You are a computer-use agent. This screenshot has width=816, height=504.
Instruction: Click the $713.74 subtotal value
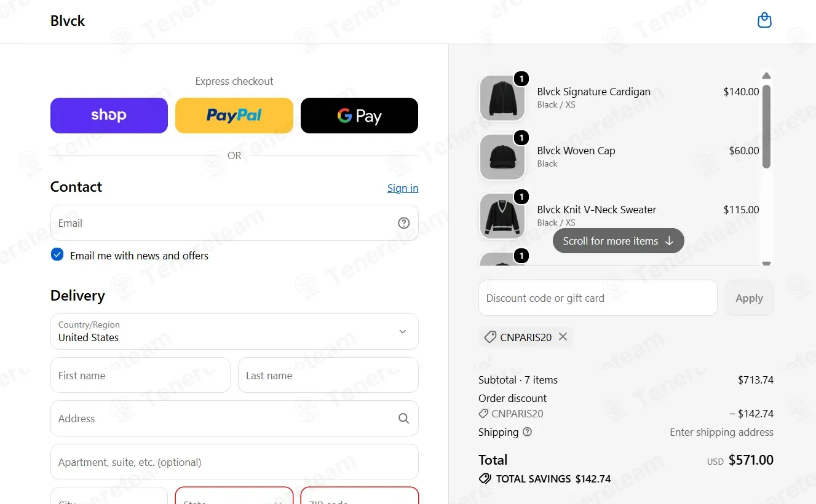[756, 380]
